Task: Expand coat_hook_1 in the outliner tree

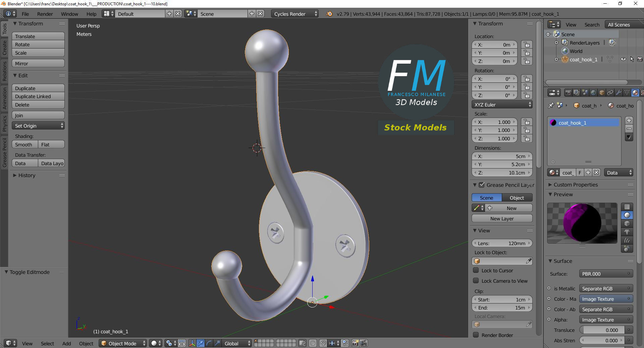Action: (556, 59)
